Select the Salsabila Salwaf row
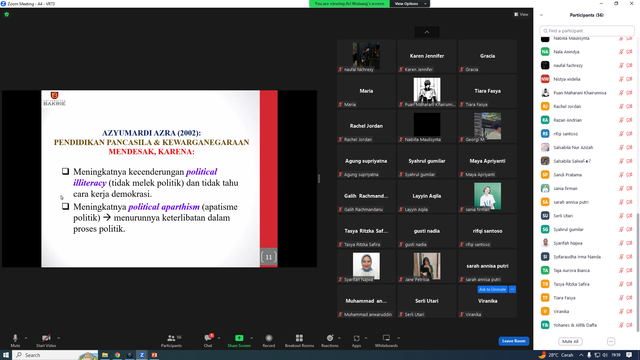 coord(586,161)
